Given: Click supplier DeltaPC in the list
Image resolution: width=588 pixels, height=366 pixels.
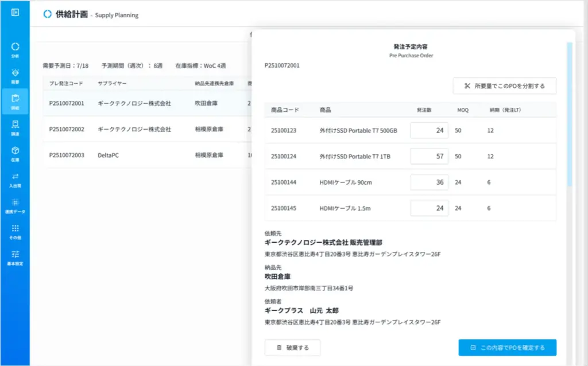Looking at the screenshot, I should click(108, 155).
